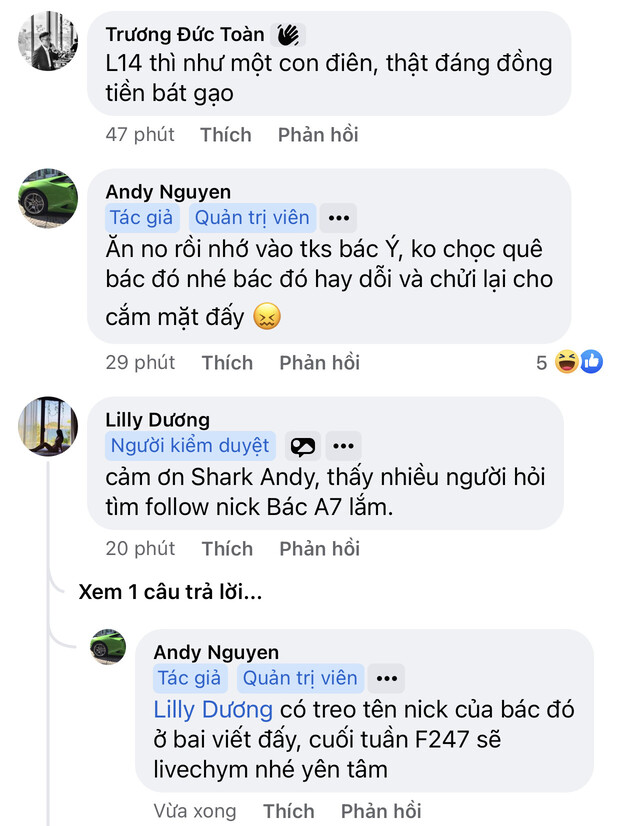
Task: Open Andy Nguyen's green car avatar
Action: [x=47, y=198]
